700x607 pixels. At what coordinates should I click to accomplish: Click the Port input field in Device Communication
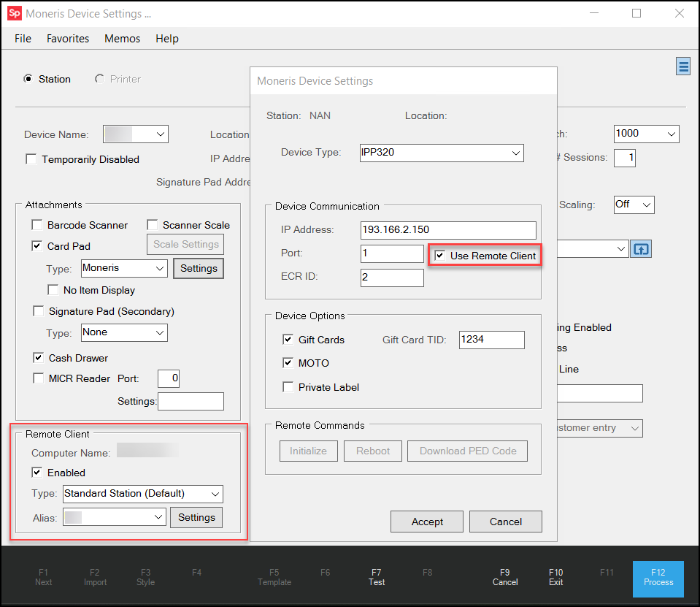coord(392,253)
